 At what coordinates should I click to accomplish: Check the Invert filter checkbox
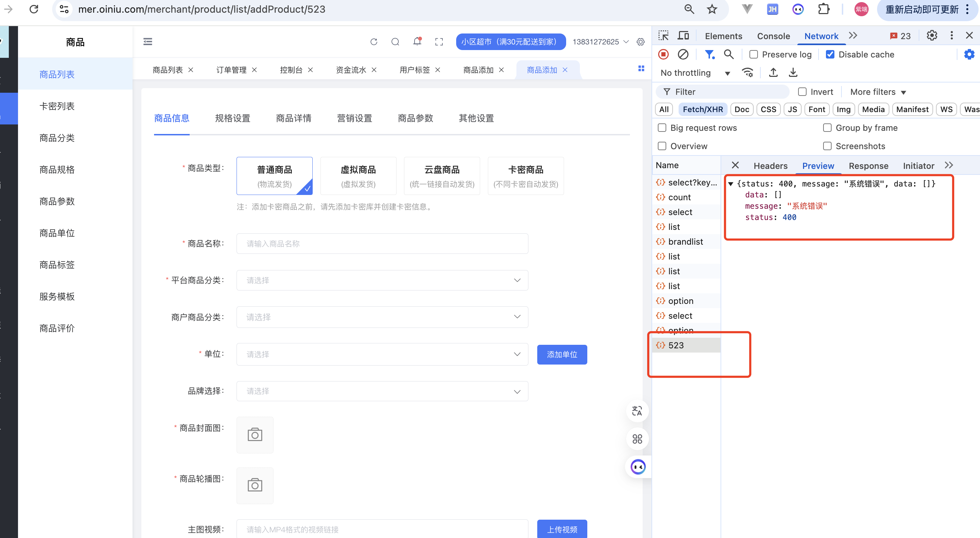(x=802, y=92)
